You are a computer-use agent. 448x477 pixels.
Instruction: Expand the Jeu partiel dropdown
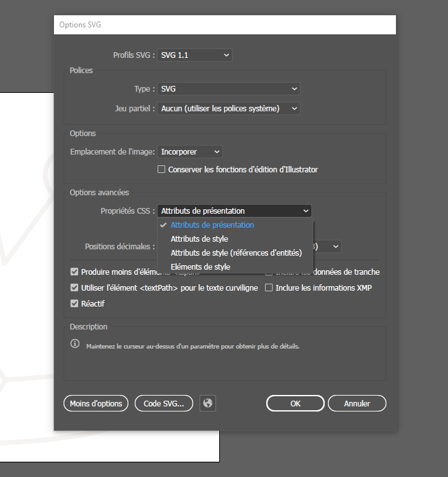coord(229,109)
